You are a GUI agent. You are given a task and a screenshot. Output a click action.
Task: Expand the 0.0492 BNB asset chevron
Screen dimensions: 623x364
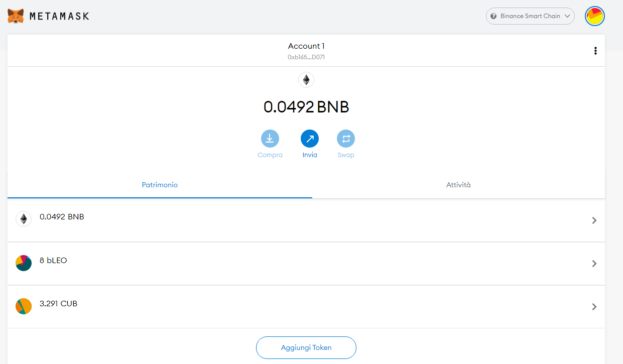(x=594, y=220)
